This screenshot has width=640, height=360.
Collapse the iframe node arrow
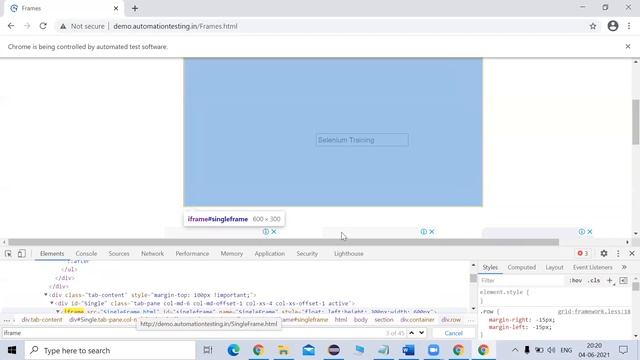58,311
